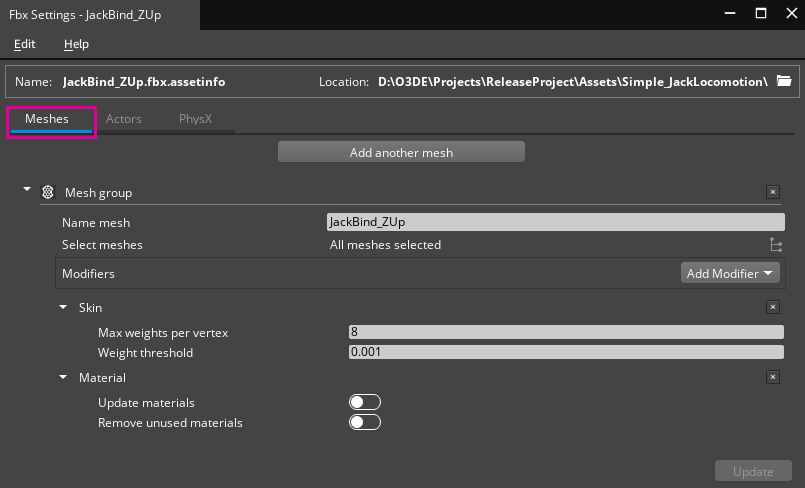Screen dimensions: 805x488
Task: Collapse the Mesh group section
Action: (x=27, y=191)
